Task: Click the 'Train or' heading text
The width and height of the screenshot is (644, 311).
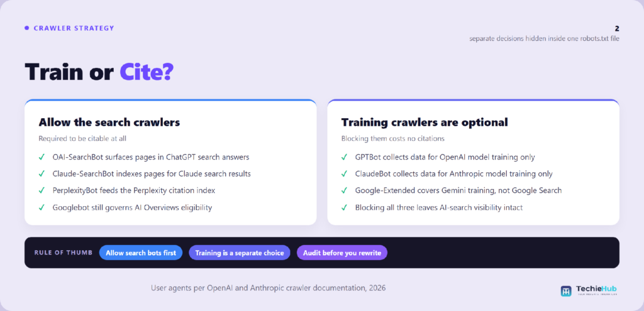Action: [69, 72]
